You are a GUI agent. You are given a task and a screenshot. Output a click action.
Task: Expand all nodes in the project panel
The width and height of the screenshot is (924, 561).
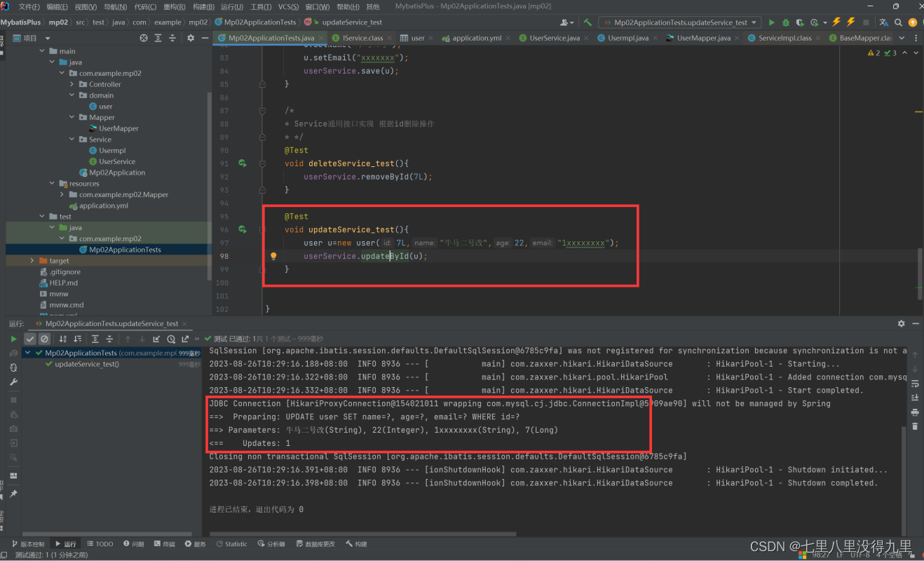(x=157, y=38)
